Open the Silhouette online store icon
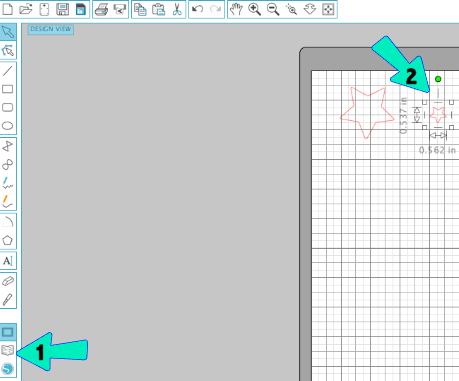This screenshot has width=459, height=381. pos(8,369)
